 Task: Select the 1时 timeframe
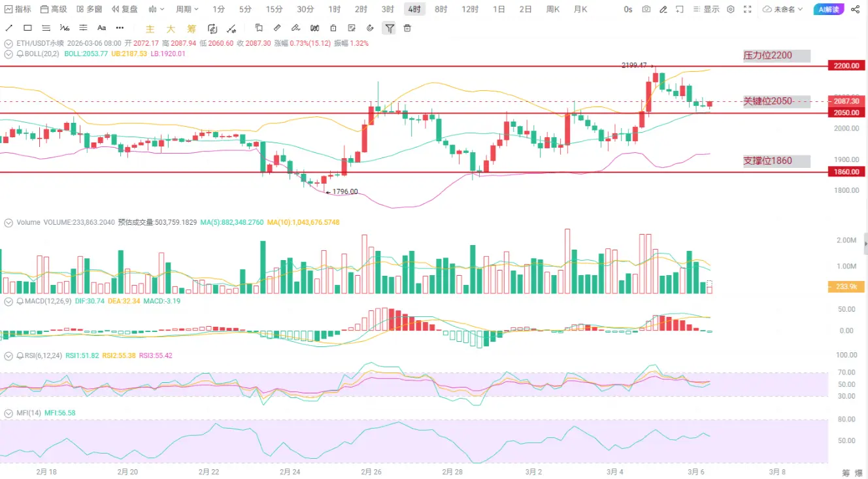click(x=335, y=9)
